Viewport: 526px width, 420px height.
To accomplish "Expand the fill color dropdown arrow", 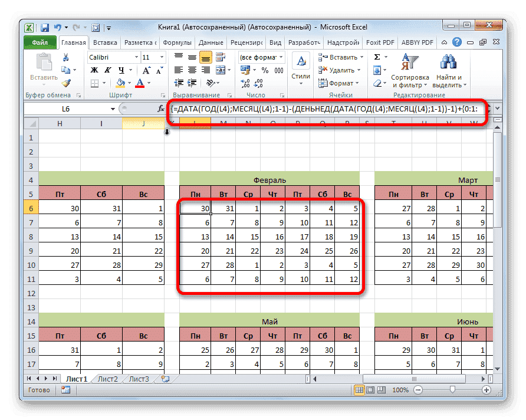I will pos(130,83).
